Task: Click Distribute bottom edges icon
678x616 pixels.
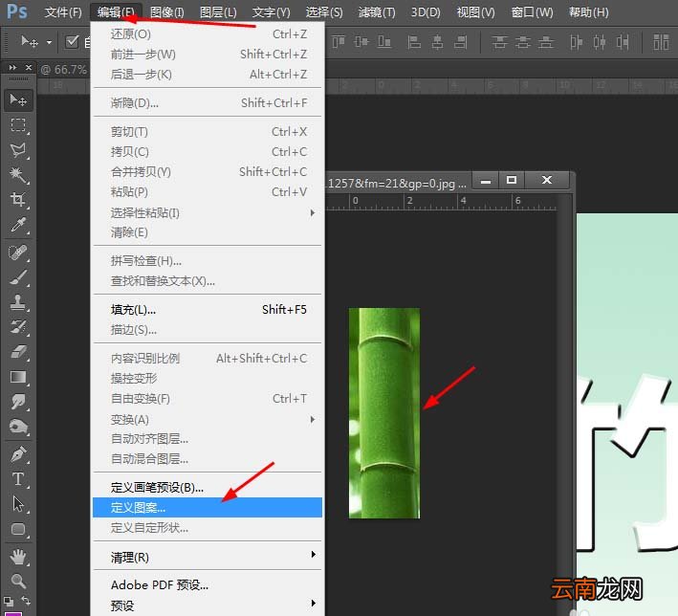Action: point(546,42)
